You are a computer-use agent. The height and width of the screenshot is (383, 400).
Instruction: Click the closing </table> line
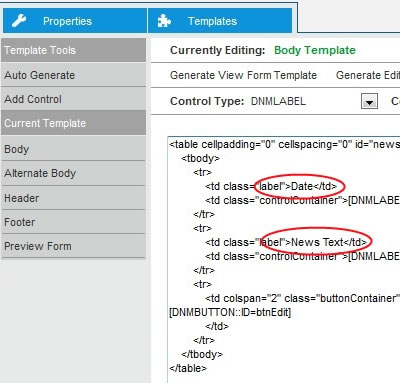[188, 368]
